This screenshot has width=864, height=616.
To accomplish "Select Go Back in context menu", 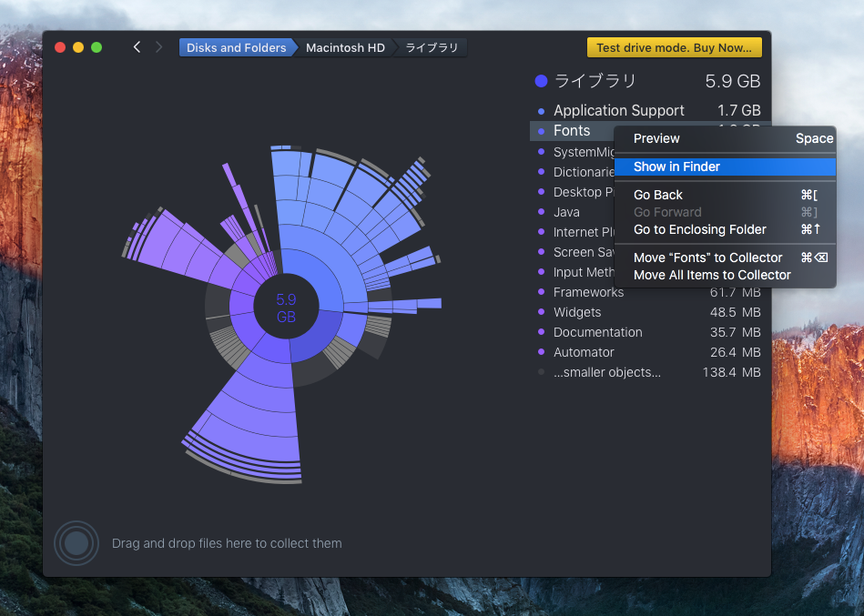I will click(725, 195).
